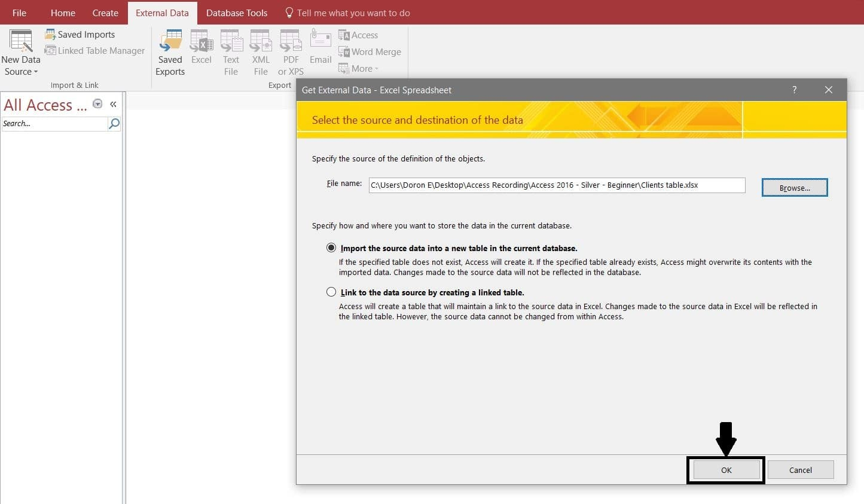Click the Browse button
The width and height of the screenshot is (864, 504).
[794, 188]
